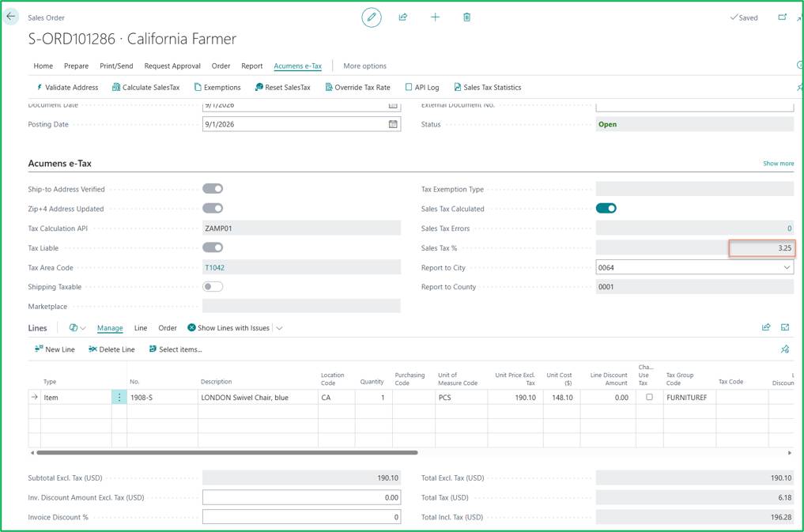Click Validate Address action
Viewport: 804px width, 532px height.
tap(67, 88)
